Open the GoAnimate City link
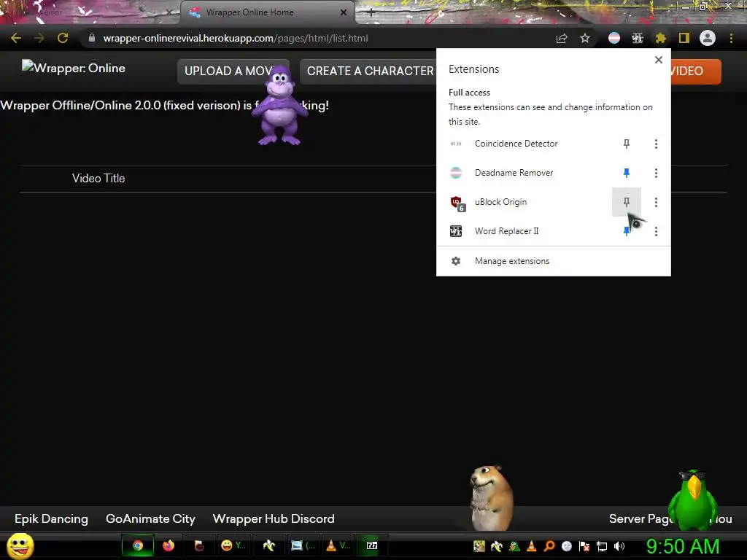747x560 pixels. tap(150, 518)
